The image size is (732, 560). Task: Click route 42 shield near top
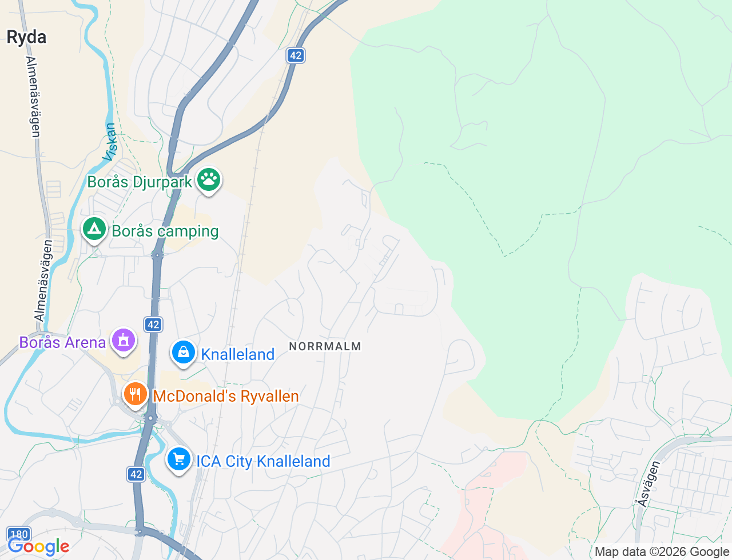click(x=296, y=55)
